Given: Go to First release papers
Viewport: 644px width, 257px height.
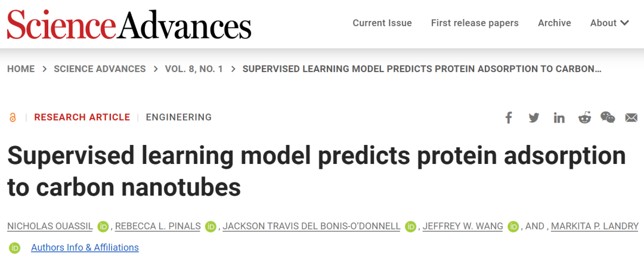Looking at the screenshot, I should (x=475, y=23).
